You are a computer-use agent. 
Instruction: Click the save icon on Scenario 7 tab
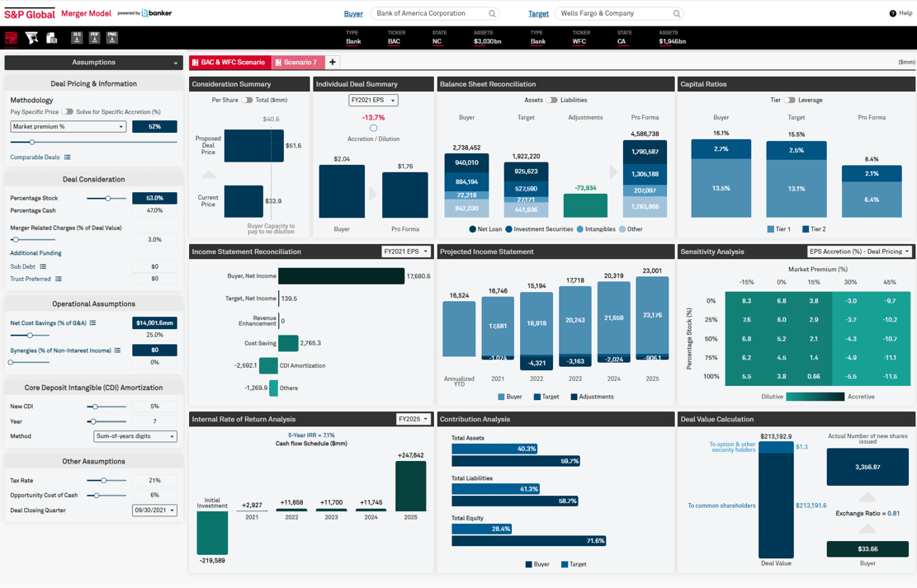(278, 63)
